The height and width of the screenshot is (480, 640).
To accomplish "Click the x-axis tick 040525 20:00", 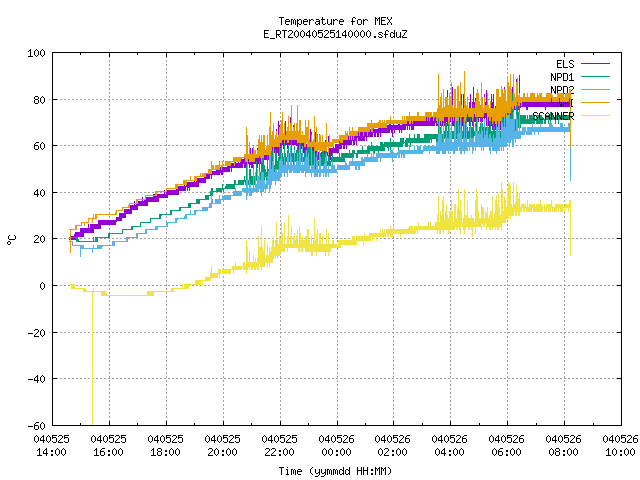I will pos(222,446).
